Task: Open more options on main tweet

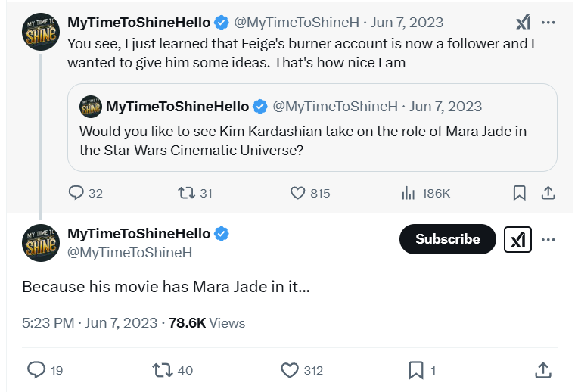Action: click(548, 239)
